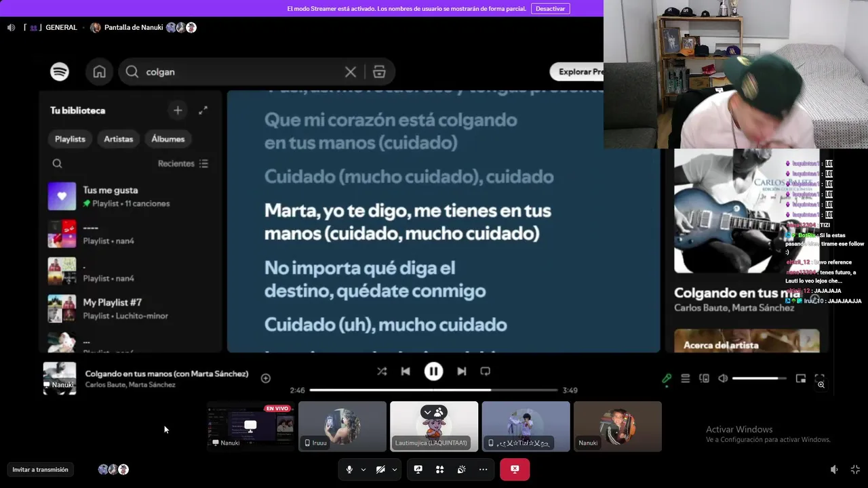
Task: Open connect to a device icon
Action: [x=704, y=379]
